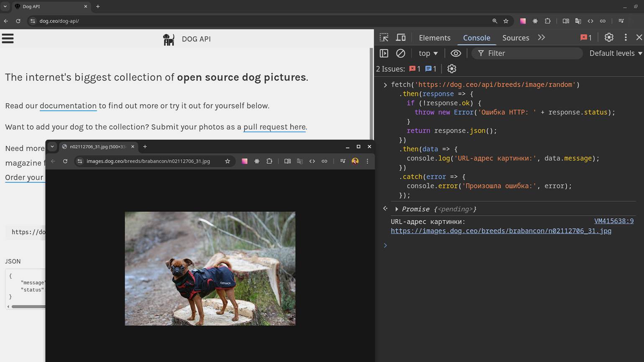Open the hamburger menu on Dog API page
Screen dimensions: 644x362
pos(8,39)
